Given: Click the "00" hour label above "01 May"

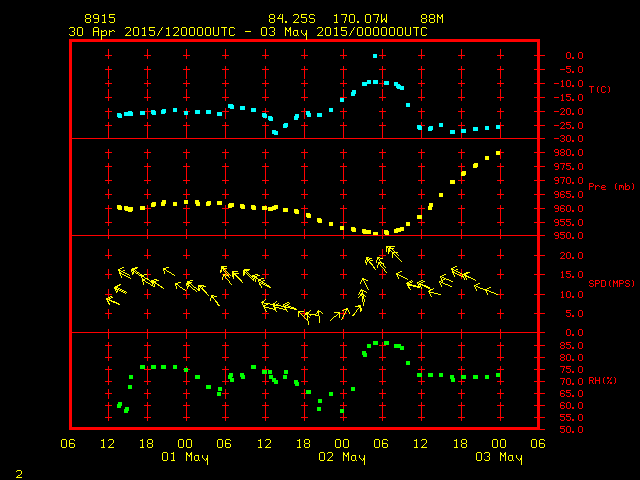Looking at the screenshot, I should pos(185,444).
